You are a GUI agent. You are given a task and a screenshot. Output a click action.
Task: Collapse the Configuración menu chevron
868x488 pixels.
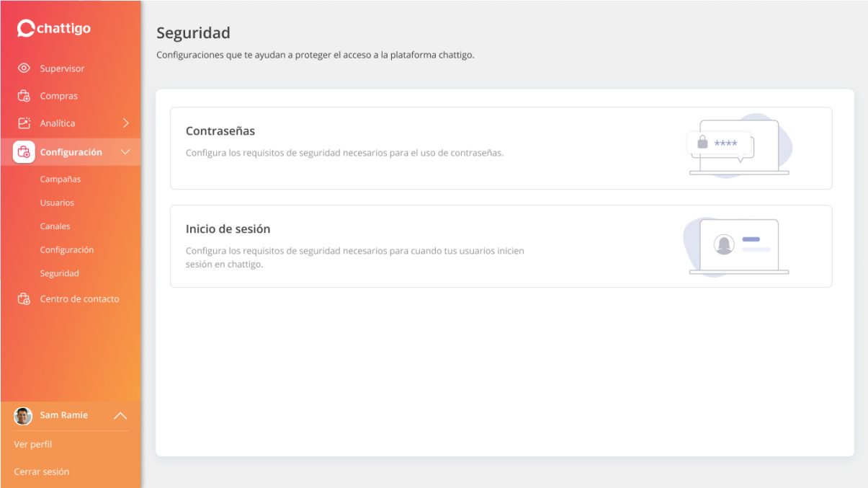[125, 152]
